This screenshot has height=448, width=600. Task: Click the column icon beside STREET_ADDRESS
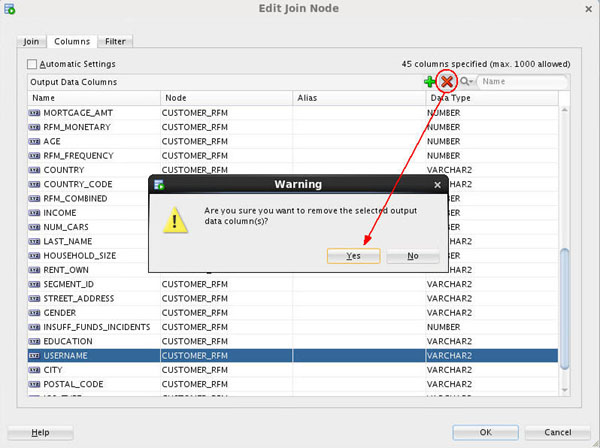pos(34,298)
